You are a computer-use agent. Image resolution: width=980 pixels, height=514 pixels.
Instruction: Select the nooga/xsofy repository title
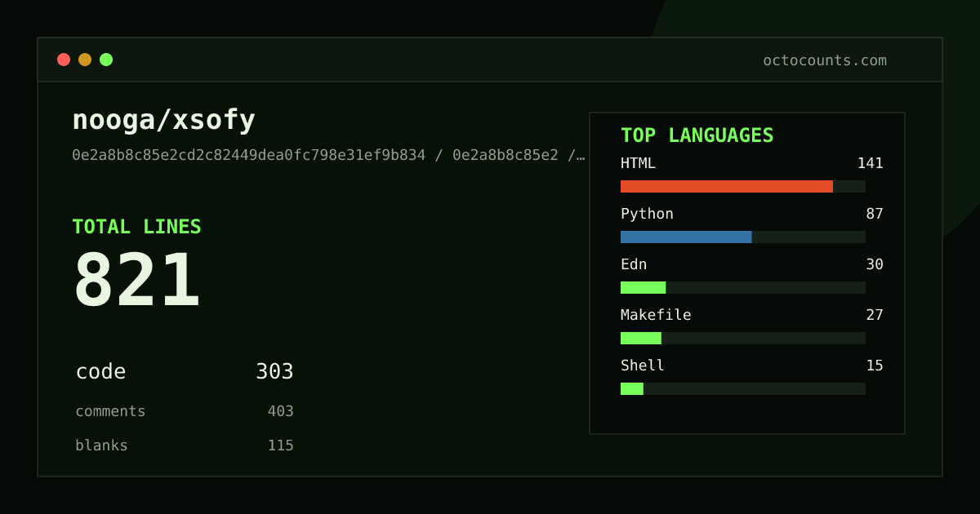pyautogui.click(x=164, y=120)
